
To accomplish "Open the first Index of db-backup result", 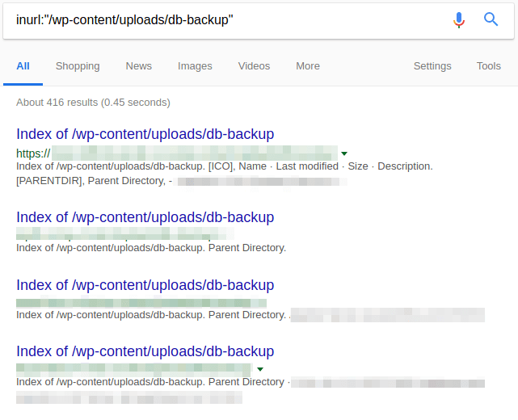I will 145,134.
